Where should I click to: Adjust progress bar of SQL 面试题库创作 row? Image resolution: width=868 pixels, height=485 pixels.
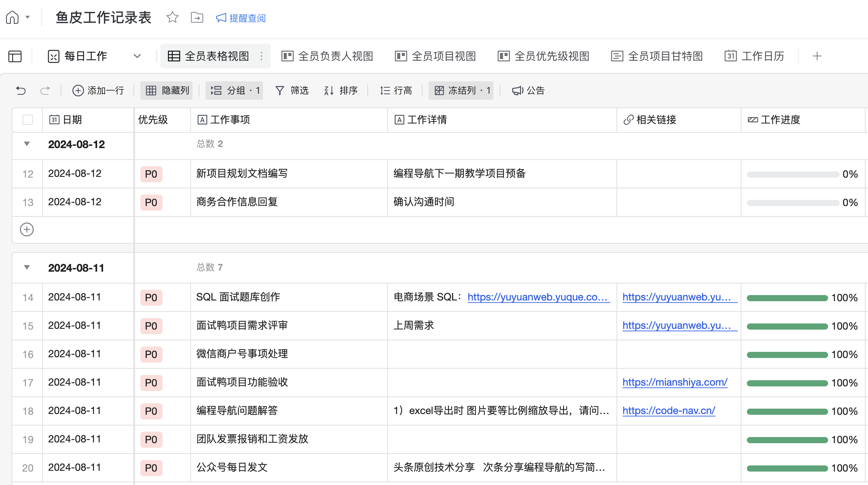[x=787, y=298]
